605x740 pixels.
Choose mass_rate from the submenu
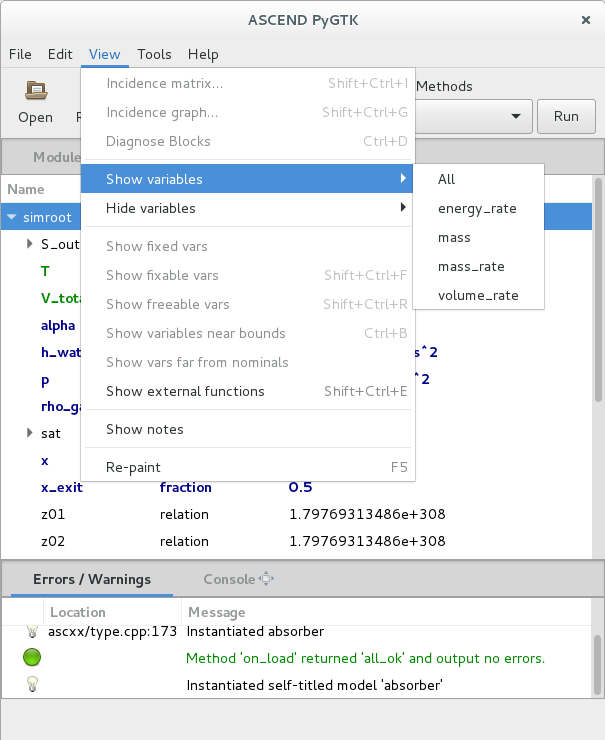[471, 266]
